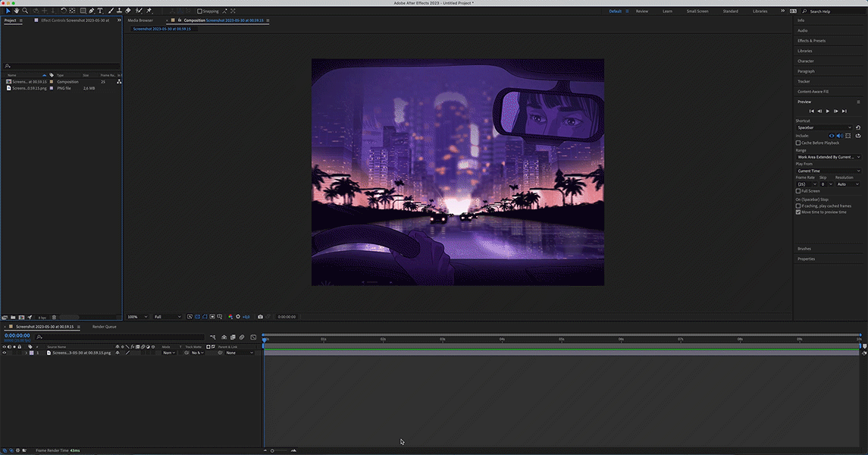
Task: Click the Search Help field
Action: (x=833, y=11)
